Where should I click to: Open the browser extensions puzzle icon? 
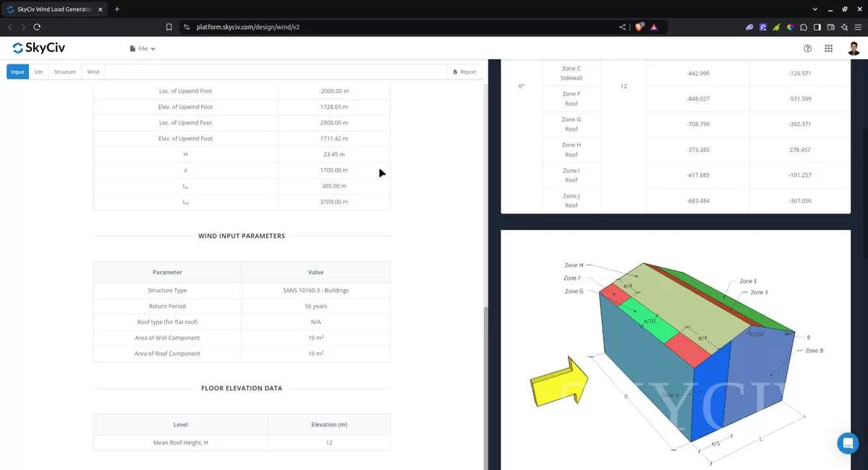coord(804,27)
